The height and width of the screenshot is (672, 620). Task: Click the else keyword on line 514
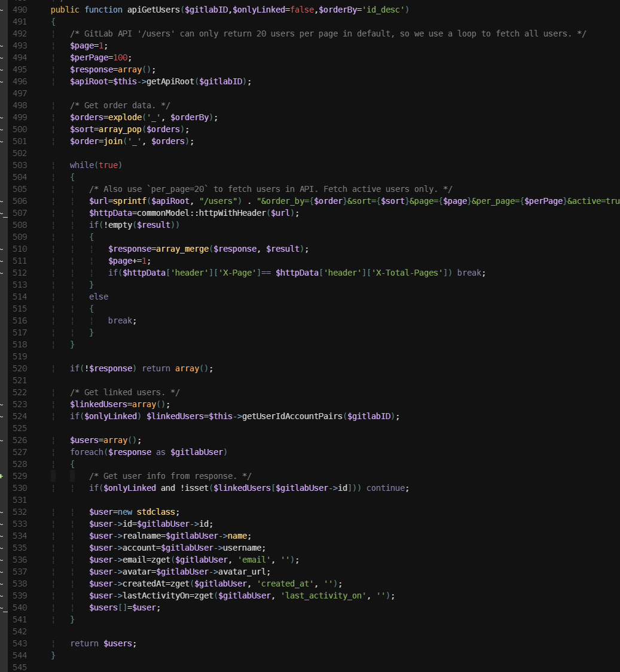99,297
